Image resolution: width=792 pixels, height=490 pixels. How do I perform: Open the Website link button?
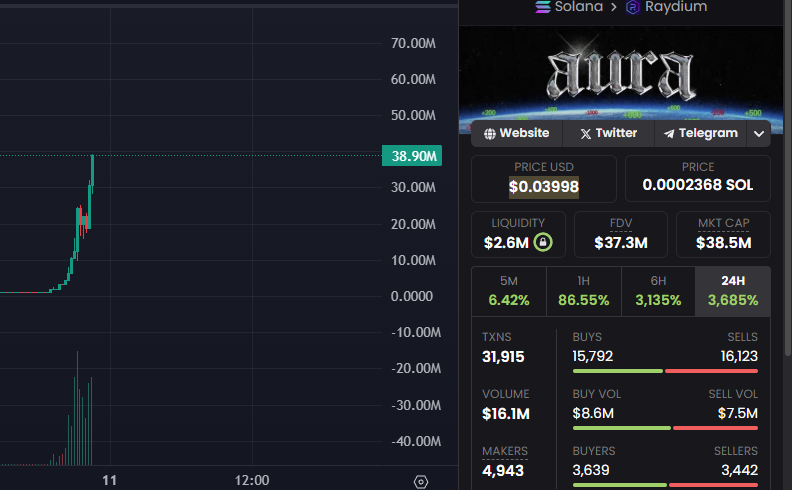coord(517,133)
